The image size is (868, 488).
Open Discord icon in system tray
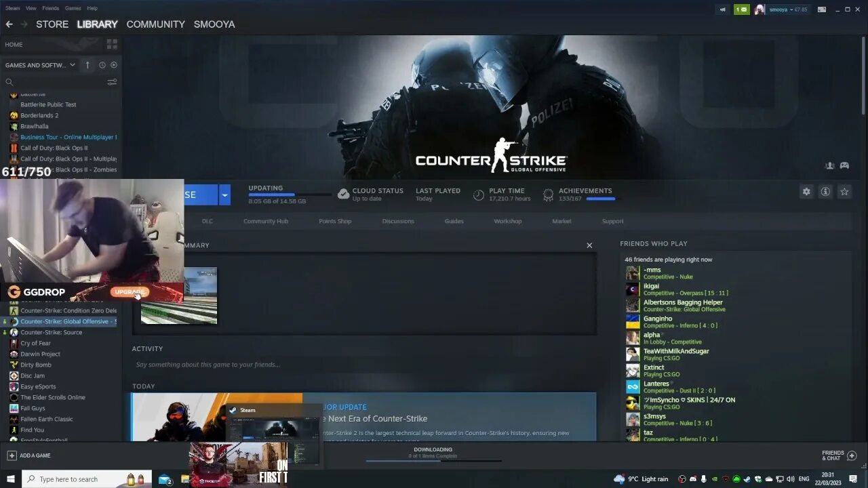coord(693,479)
